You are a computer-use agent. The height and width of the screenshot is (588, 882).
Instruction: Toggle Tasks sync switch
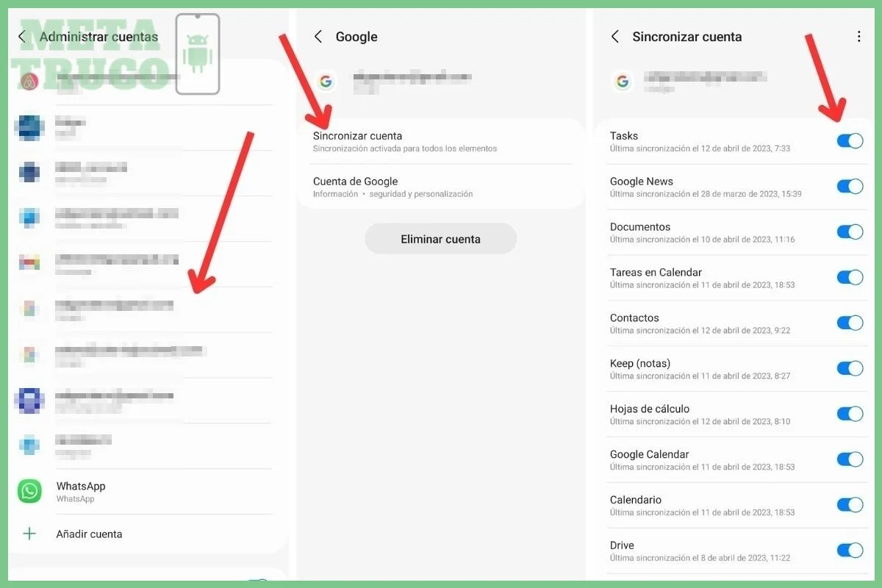click(850, 140)
